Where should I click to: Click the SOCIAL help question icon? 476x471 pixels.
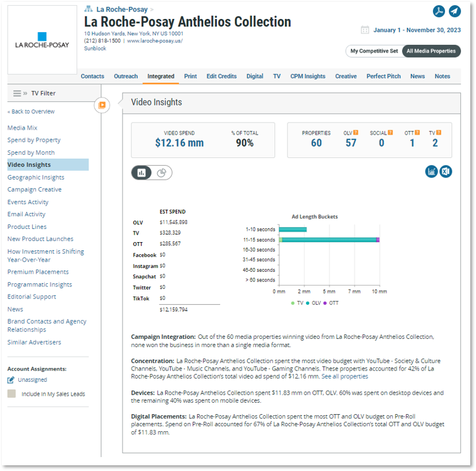tap(391, 132)
